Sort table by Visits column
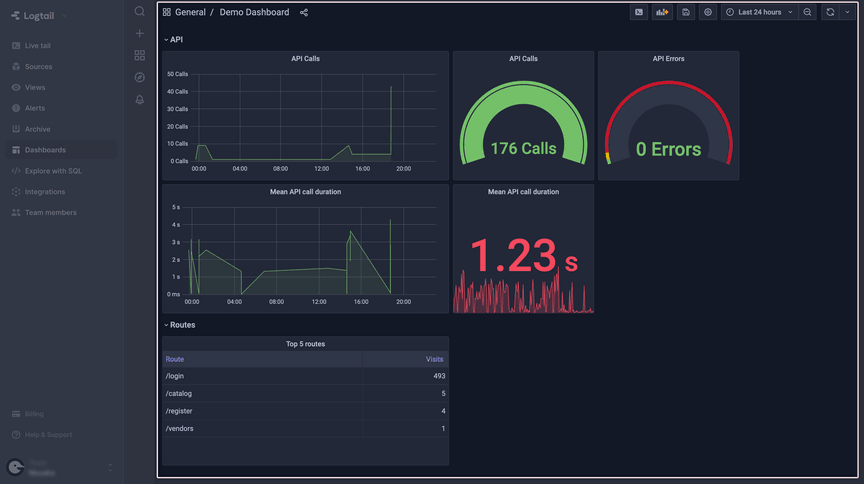Viewport: 864px width, 484px height. [x=434, y=359]
